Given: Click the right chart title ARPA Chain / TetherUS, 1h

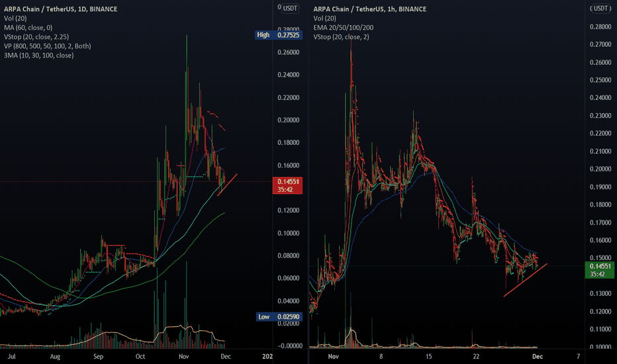Looking at the screenshot, I should [x=370, y=9].
